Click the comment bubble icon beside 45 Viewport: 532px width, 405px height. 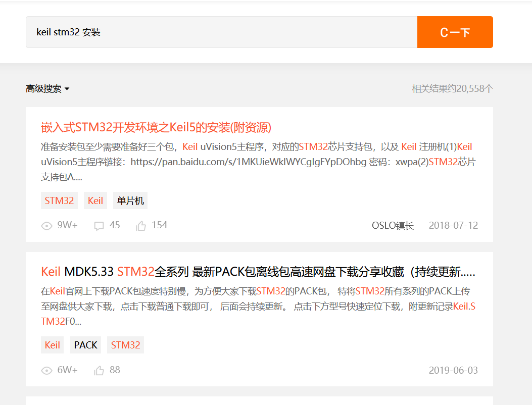pos(99,226)
